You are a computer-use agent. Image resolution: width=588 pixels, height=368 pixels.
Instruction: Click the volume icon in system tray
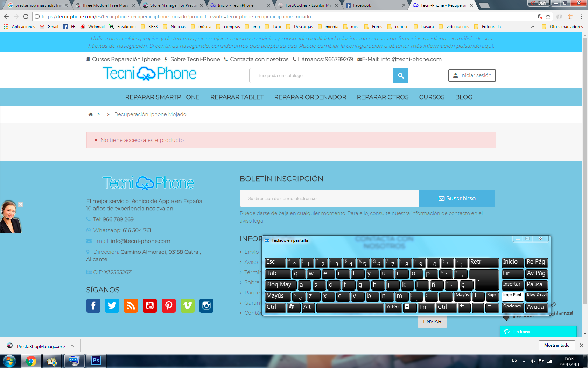532,361
